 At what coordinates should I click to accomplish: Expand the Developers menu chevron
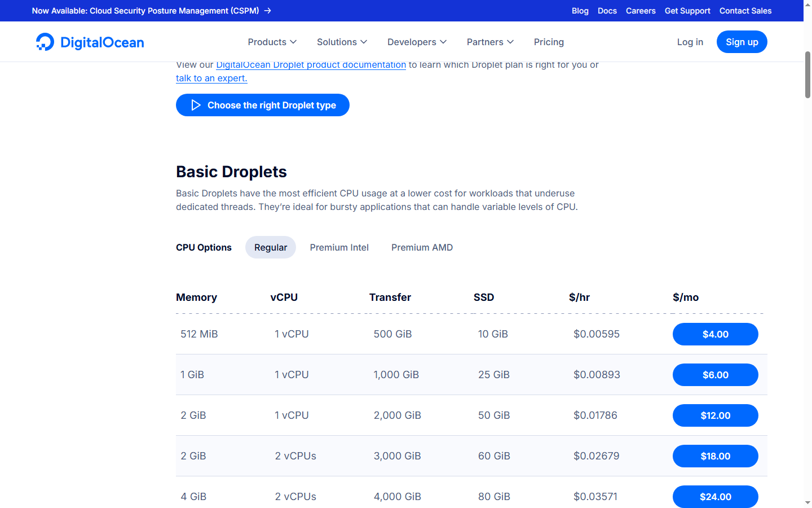coord(443,42)
